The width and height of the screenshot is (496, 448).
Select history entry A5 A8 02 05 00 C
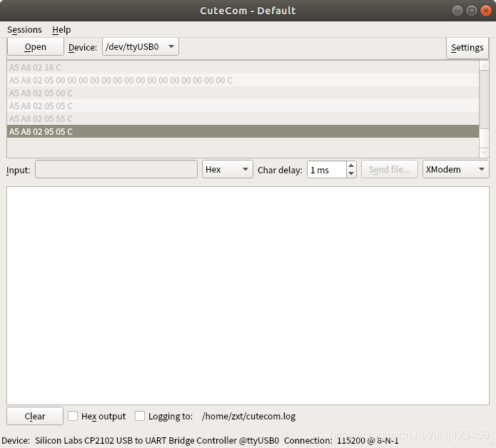click(x=243, y=93)
